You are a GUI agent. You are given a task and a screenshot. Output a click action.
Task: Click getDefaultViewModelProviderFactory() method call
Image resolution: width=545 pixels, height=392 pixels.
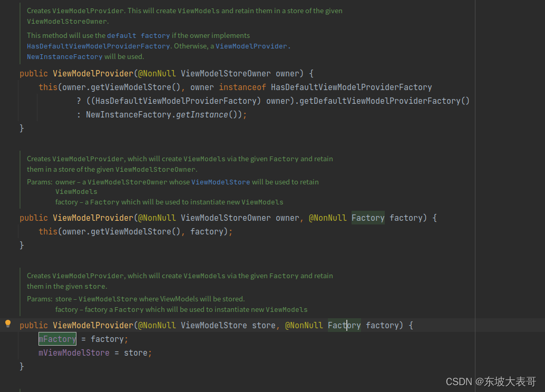[x=384, y=101]
